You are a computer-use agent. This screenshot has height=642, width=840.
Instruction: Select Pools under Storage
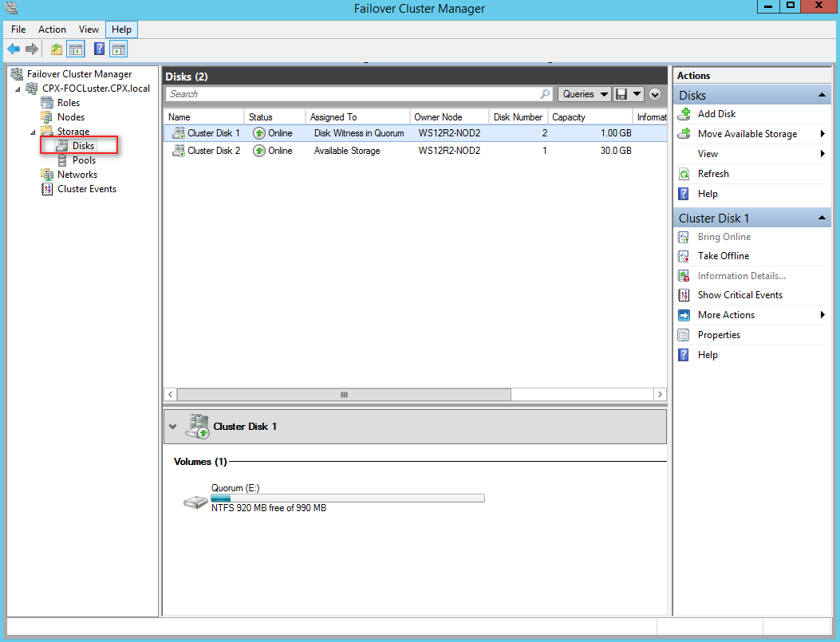(x=84, y=160)
